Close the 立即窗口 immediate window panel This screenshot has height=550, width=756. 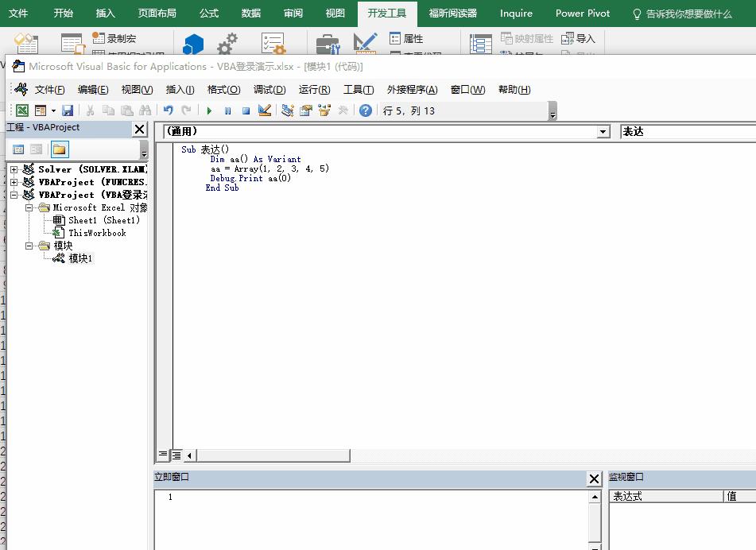[x=594, y=478]
